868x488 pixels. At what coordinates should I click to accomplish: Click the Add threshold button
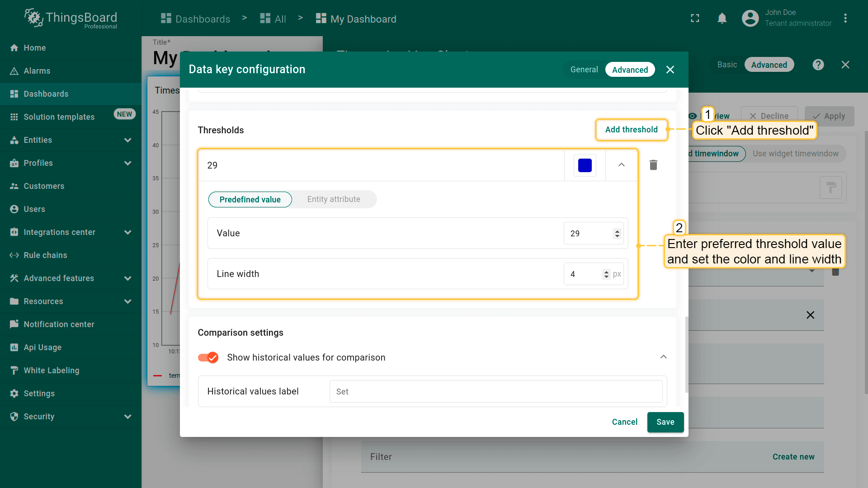tap(631, 130)
